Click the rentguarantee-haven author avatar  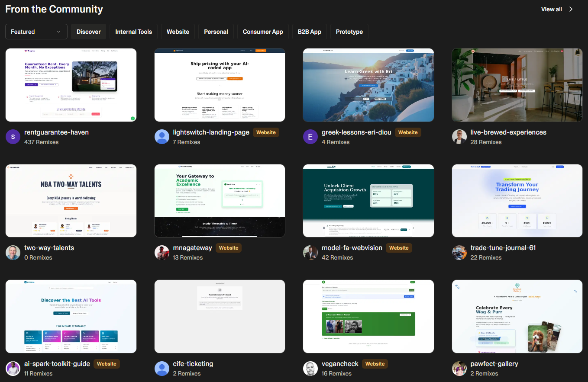click(13, 137)
